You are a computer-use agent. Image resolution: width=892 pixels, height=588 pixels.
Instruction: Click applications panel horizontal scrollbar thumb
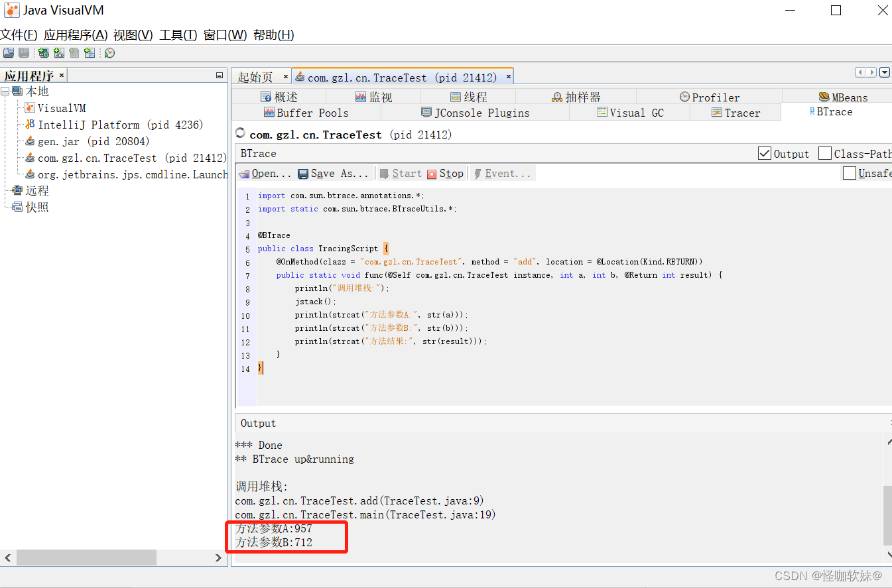point(86,558)
